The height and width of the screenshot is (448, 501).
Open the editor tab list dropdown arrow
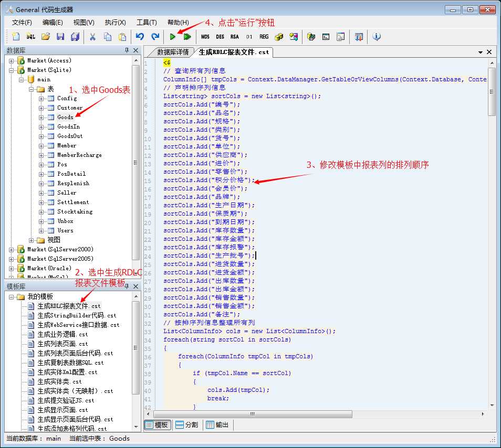(480, 52)
